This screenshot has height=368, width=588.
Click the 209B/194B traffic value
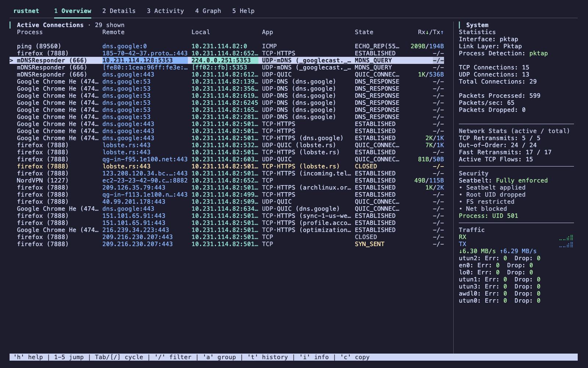(x=427, y=46)
